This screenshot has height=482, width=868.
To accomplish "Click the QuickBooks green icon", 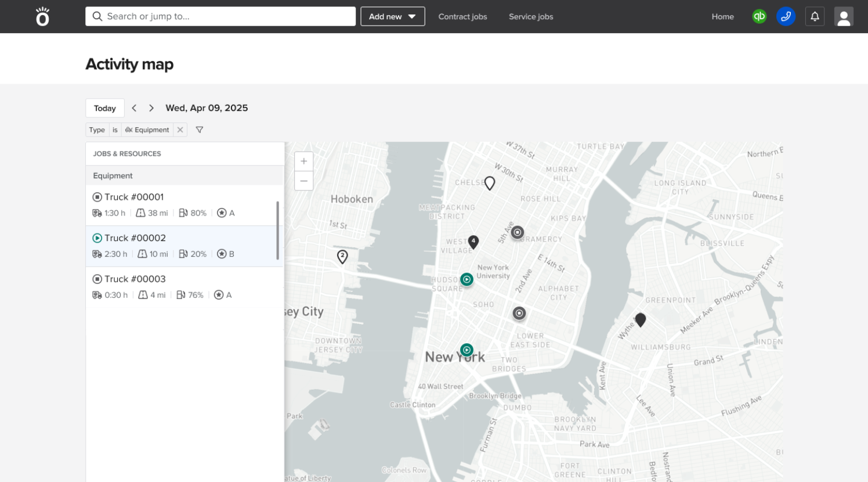I will (759, 16).
